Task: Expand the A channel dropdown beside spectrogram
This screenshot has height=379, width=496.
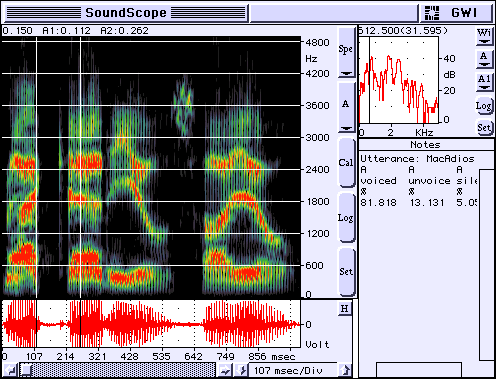Action: pyautogui.click(x=346, y=107)
